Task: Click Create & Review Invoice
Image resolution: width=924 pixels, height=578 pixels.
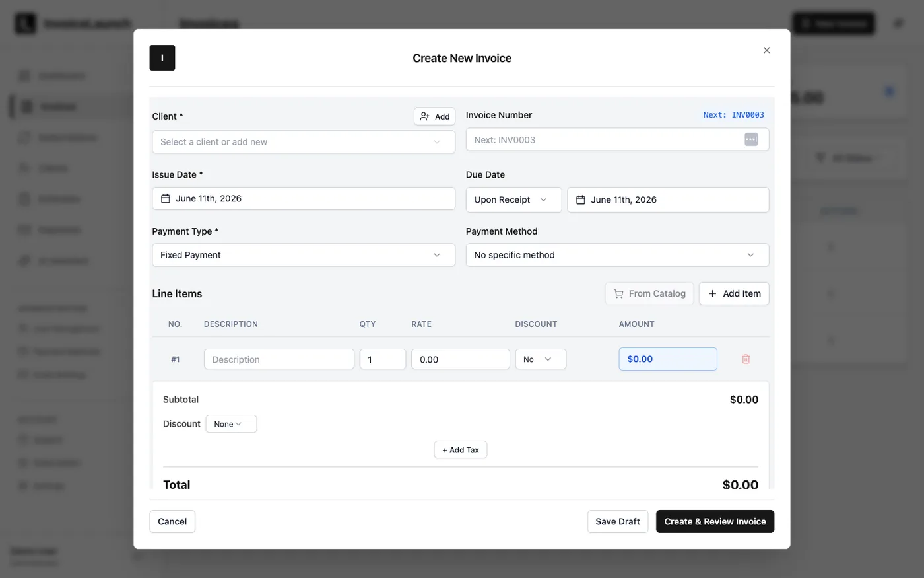Action: click(x=715, y=521)
